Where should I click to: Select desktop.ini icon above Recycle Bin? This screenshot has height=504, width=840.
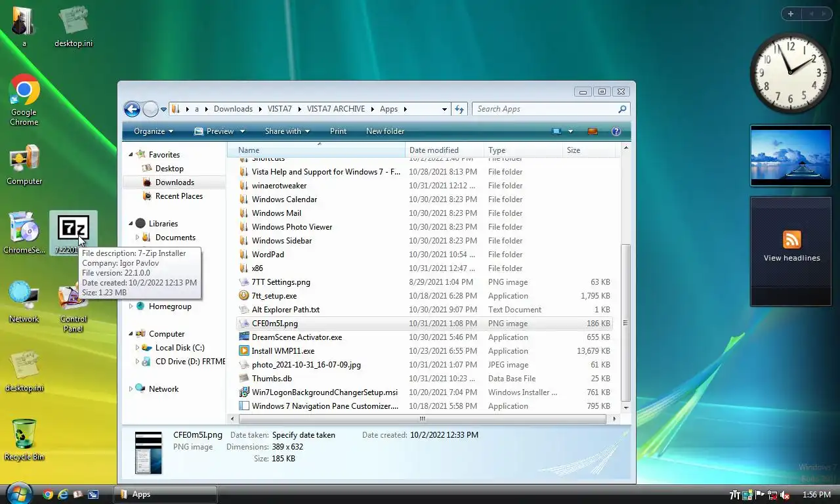24,371
